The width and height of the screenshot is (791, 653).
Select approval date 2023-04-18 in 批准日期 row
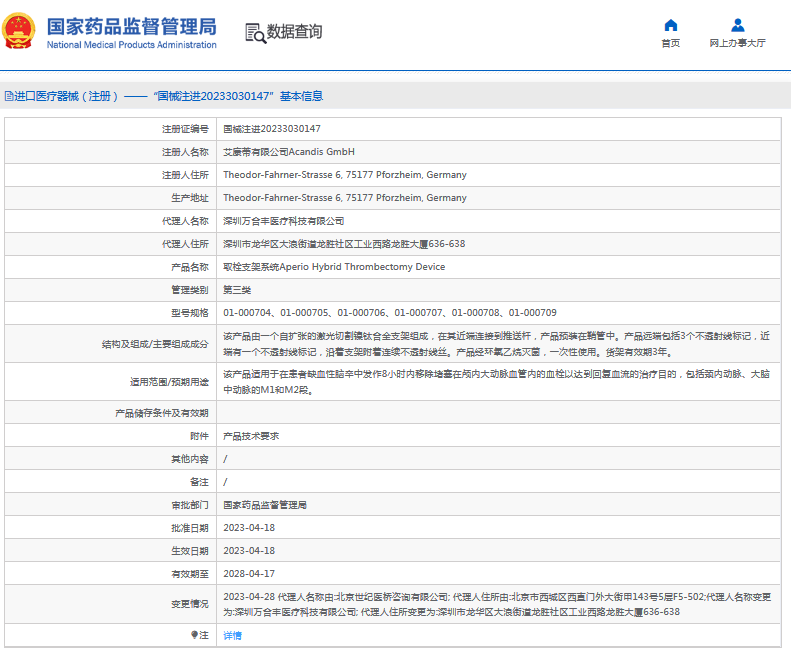(249, 528)
